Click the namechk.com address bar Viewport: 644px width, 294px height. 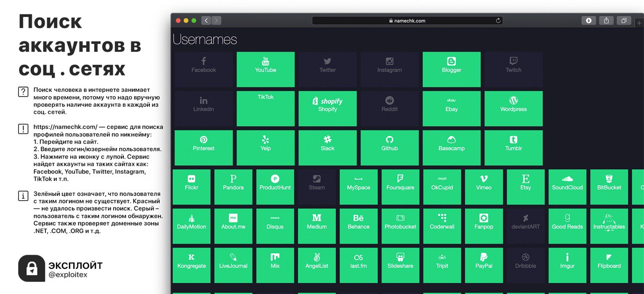[407, 21]
